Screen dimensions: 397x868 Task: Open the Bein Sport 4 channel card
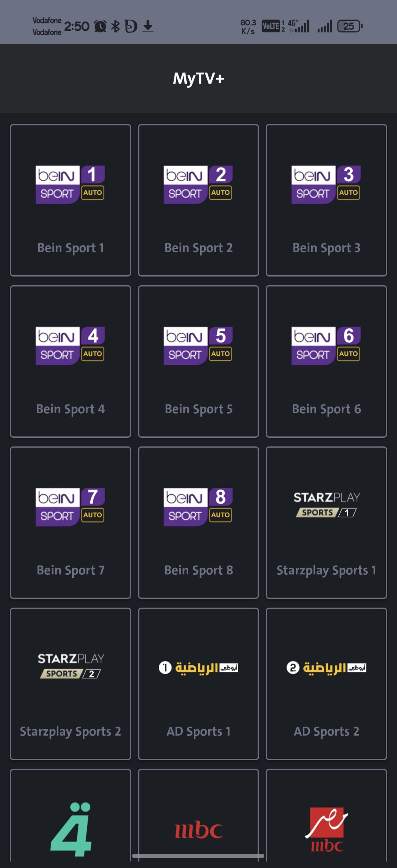[70, 362]
